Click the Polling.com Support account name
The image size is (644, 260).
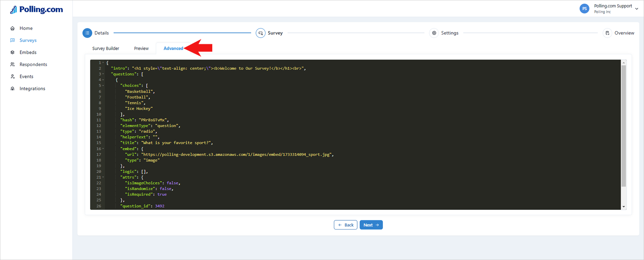(x=613, y=6)
